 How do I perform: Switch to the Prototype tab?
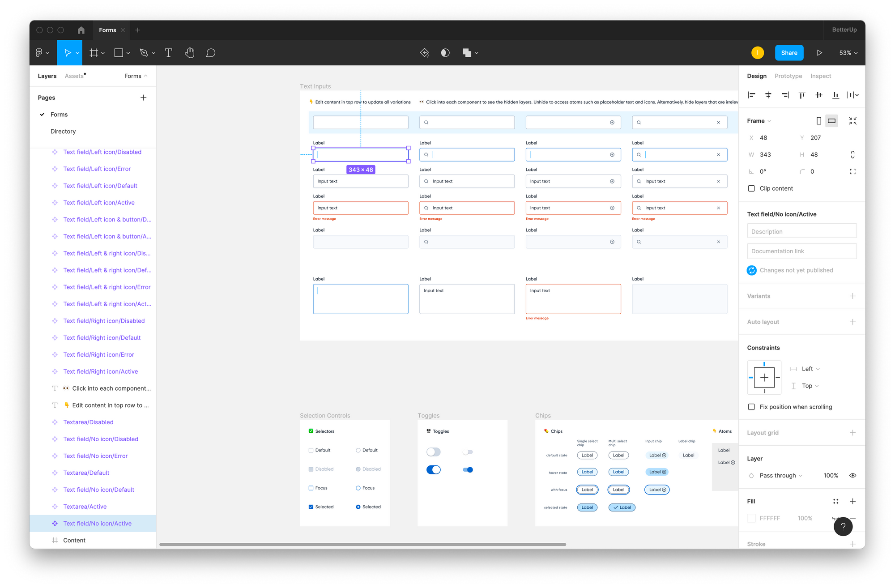[x=788, y=76]
